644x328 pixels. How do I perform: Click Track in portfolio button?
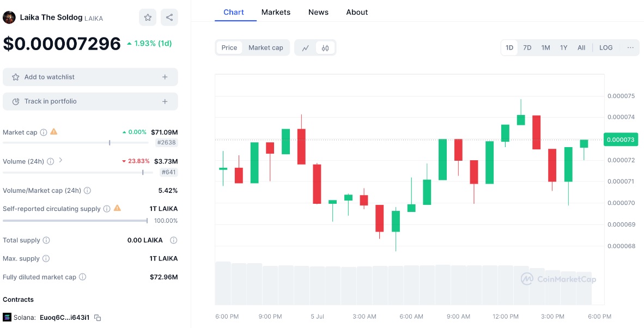coord(90,101)
